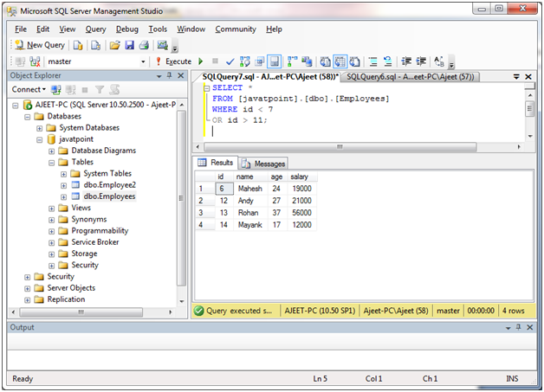Click the Increase Indent icon

coord(421,61)
